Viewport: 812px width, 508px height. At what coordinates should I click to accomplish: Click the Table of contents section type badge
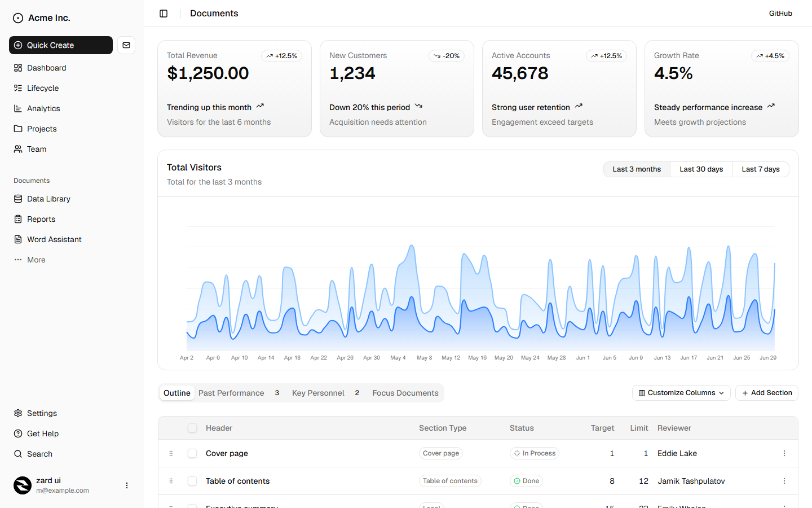point(450,481)
